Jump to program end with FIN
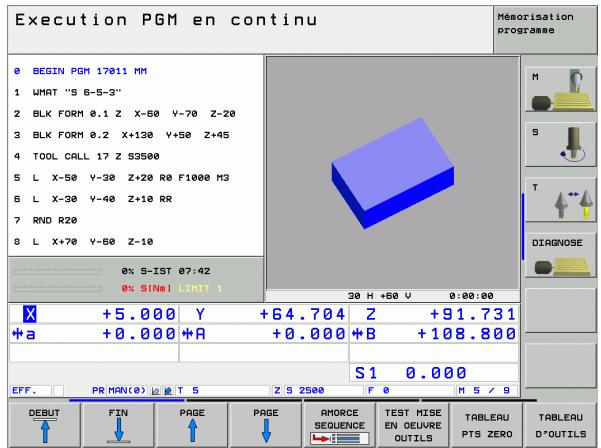The height and width of the screenshot is (448, 601). 118,425
